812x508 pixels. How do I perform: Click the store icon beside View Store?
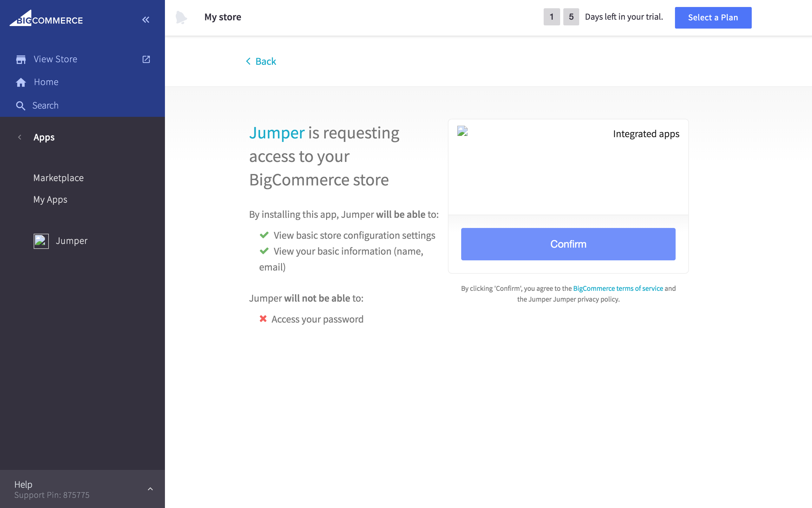(21, 59)
